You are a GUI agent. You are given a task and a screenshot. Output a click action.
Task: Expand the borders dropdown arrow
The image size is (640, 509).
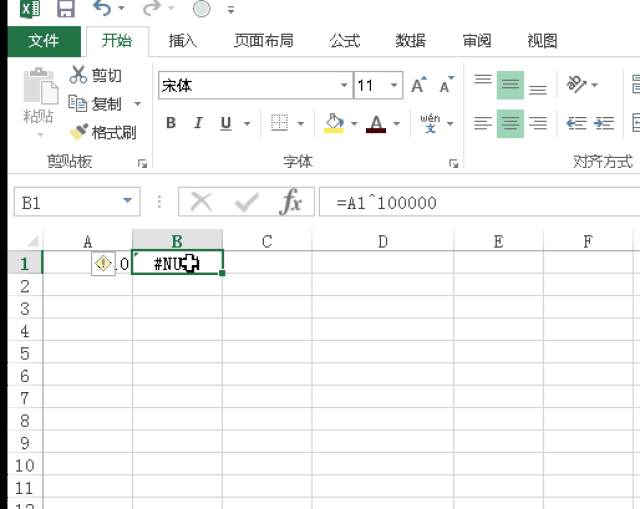[301, 123]
